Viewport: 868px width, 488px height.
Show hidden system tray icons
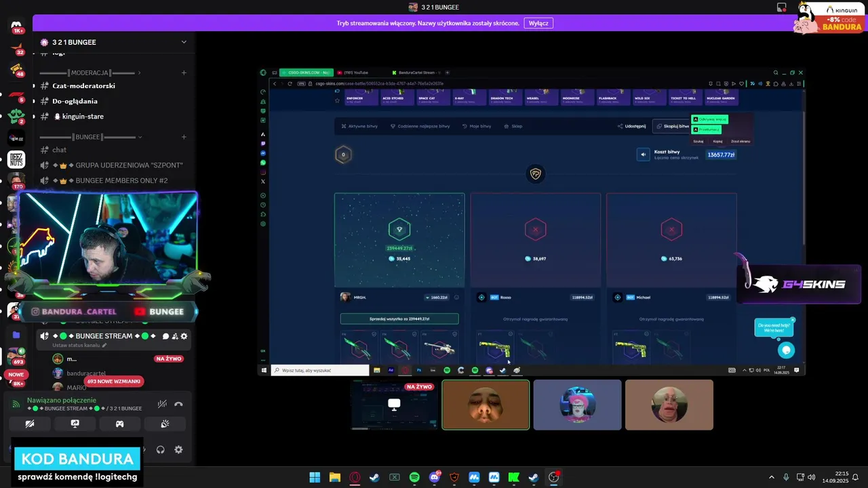coord(771,477)
